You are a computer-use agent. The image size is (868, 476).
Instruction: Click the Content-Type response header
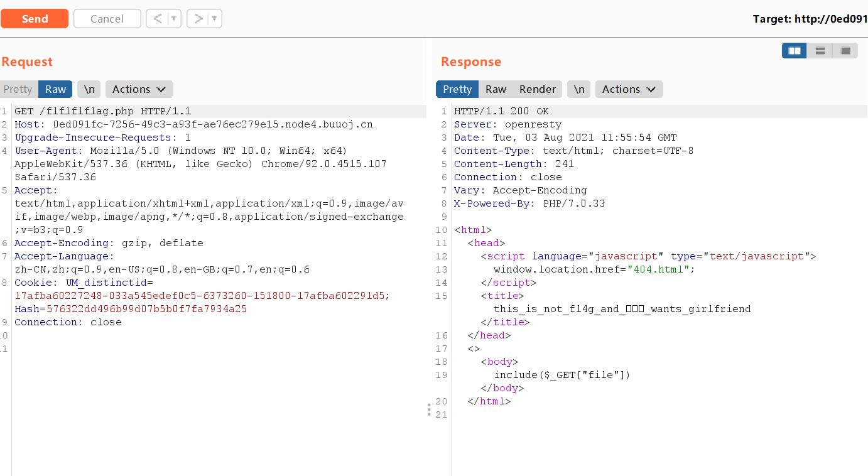point(573,151)
